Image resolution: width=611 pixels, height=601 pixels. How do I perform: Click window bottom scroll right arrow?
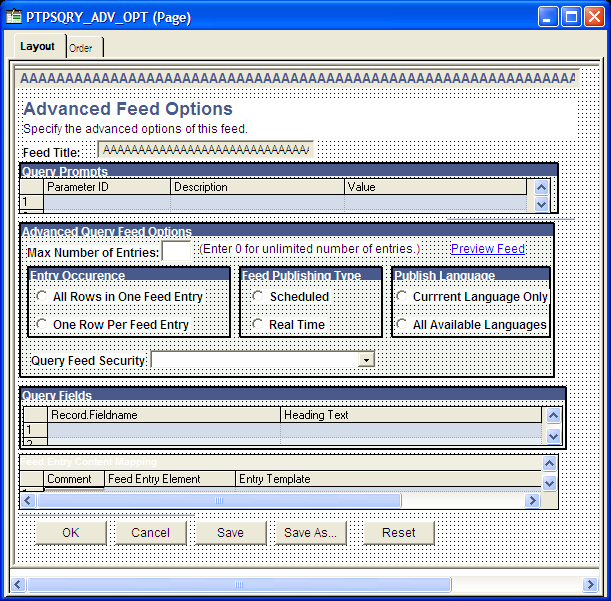tap(590, 584)
